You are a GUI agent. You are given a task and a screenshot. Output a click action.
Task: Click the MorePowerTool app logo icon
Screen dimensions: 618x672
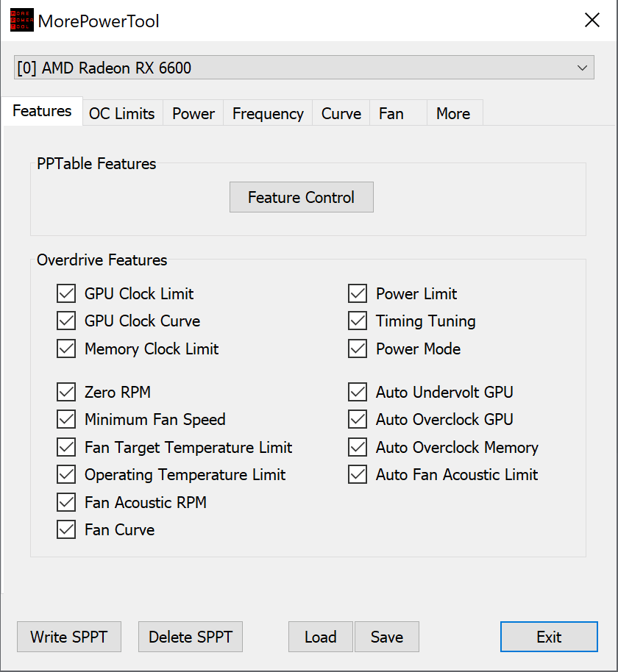click(21, 20)
